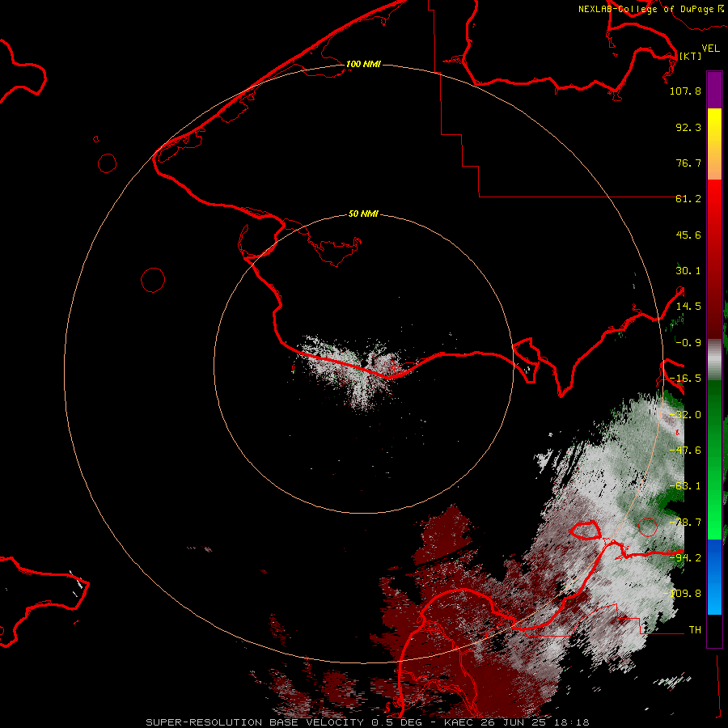Viewport: 728px width, 728px height.
Task: Click the -0.9 legend value
Action: 688,343
